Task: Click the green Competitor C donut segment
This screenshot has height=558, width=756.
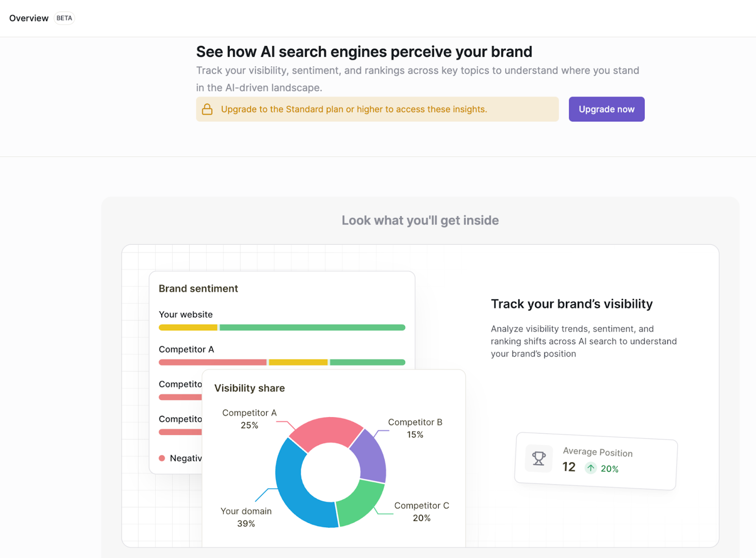Action: click(358, 504)
